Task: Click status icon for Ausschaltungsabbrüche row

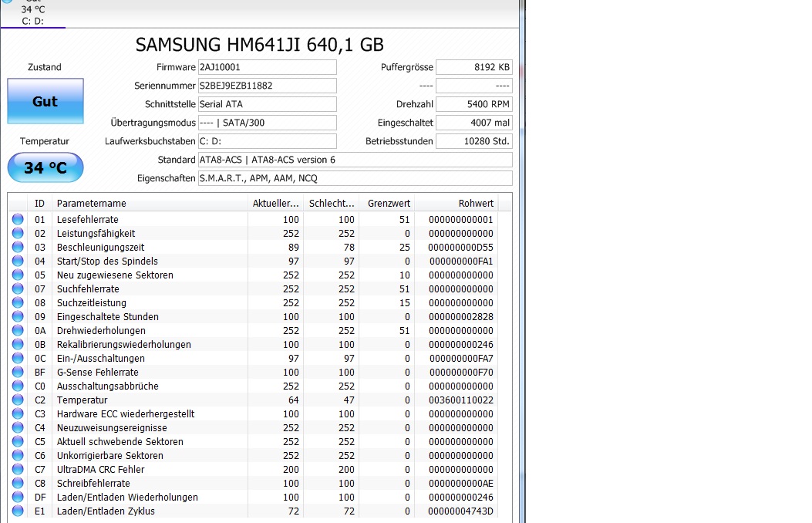Action: [x=19, y=386]
